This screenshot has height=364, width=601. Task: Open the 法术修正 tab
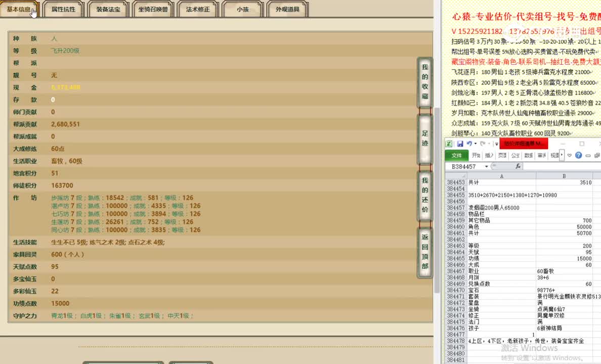198,9
